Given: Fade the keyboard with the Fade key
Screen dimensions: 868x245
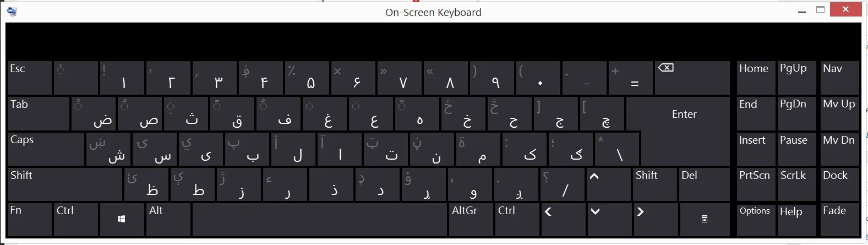Looking at the screenshot, I should 839,219.
